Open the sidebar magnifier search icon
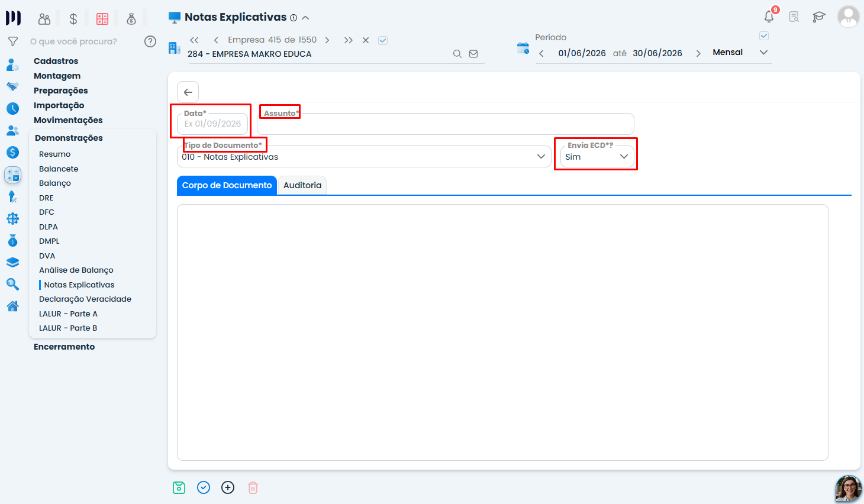 coord(12,285)
